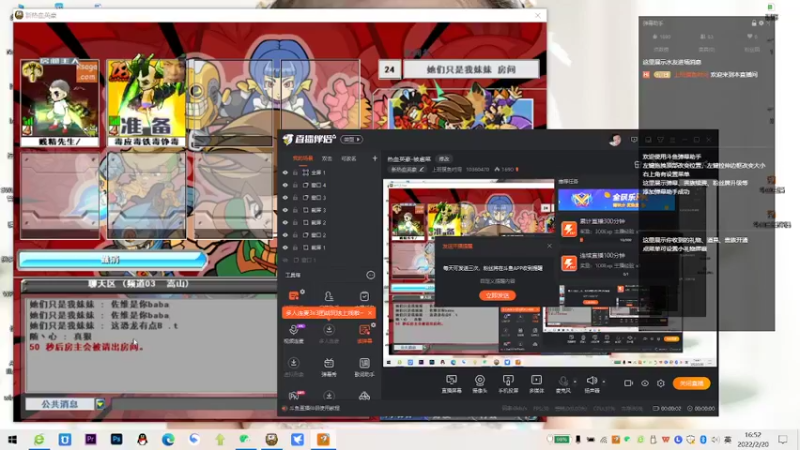The image size is (800, 450).
Task: Open the PK tool in the tool library's last row
Action: tap(294, 395)
